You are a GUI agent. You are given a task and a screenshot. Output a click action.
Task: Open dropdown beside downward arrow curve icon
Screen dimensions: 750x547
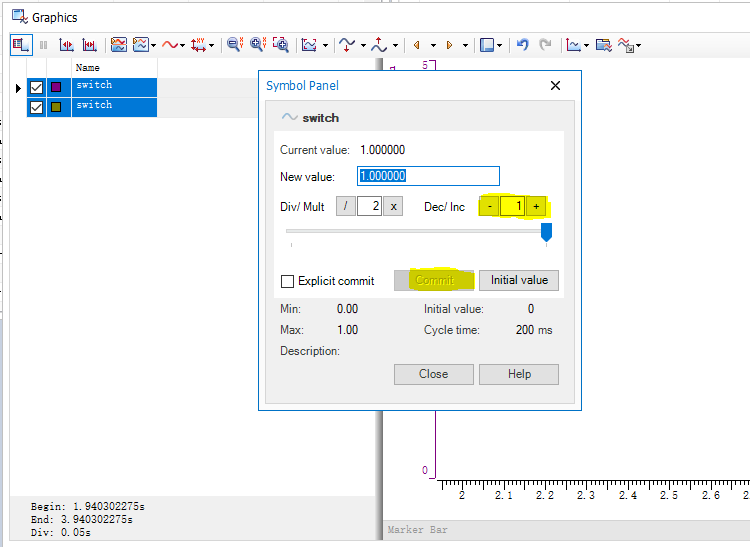[x=364, y=45]
